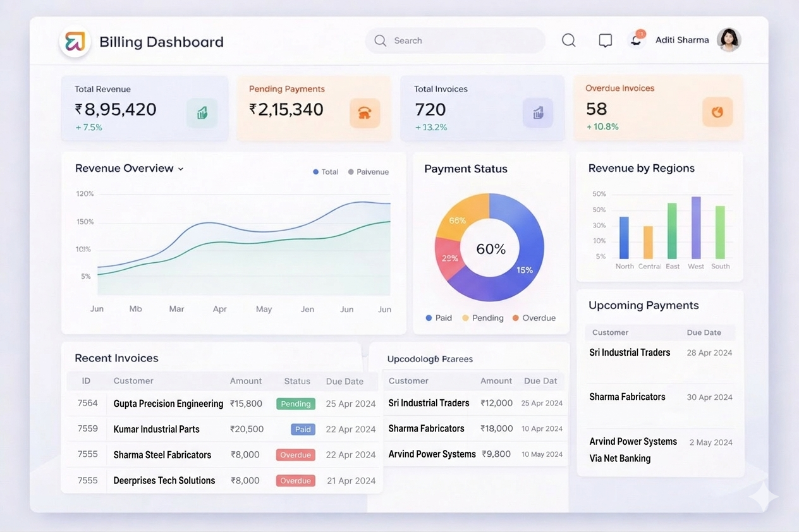Click invoice ID 7564

click(x=88, y=403)
